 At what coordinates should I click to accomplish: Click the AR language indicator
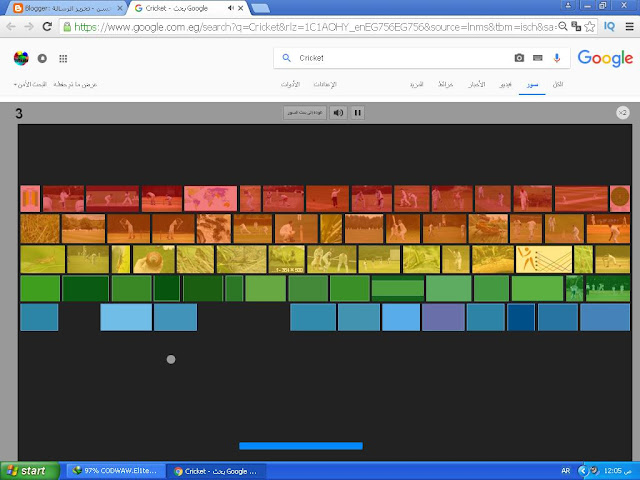(565, 471)
